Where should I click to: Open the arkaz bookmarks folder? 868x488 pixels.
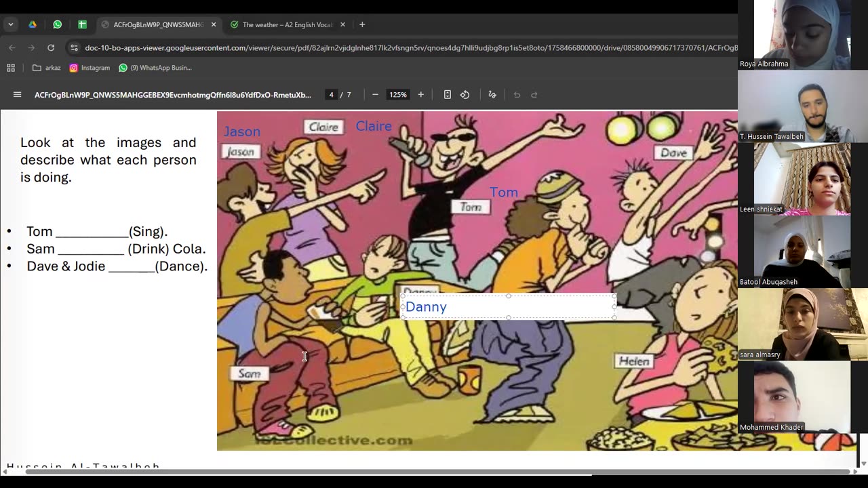[x=47, y=68]
